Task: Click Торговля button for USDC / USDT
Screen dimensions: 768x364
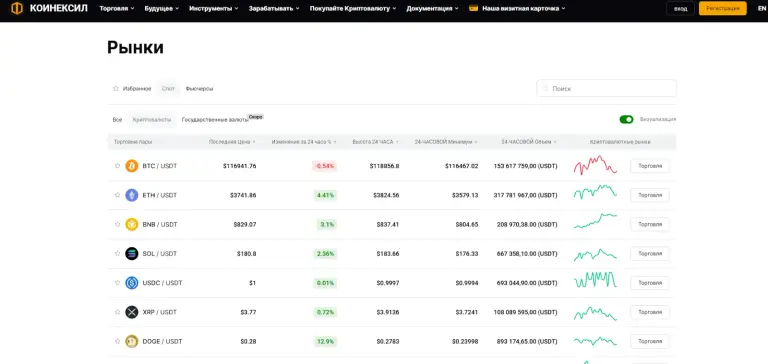Action: coord(649,283)
